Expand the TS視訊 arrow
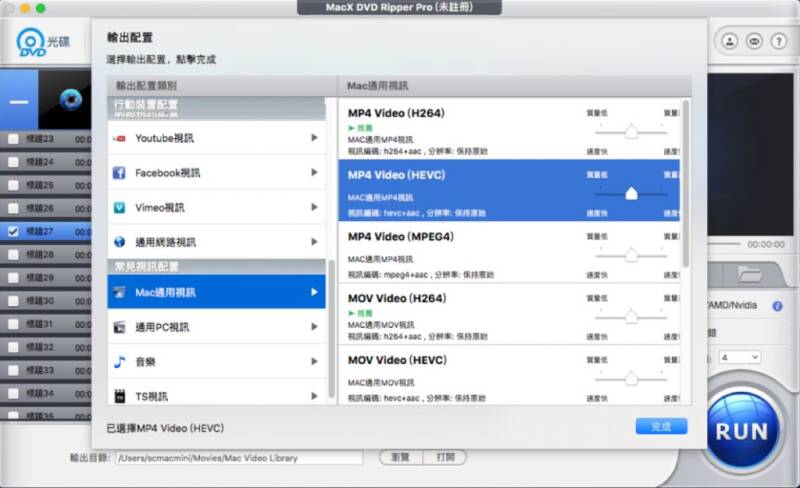This screenshot has width=800, height=488. [x=314, y=396]
